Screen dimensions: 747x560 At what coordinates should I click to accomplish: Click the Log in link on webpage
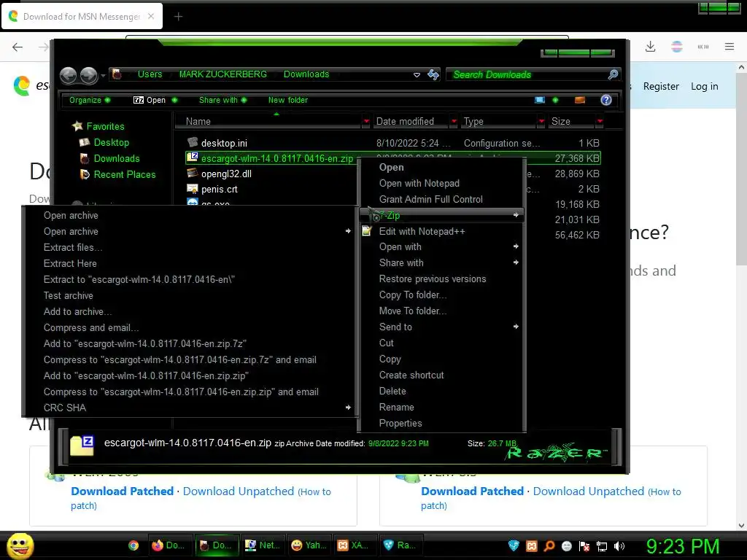[x=704, y=86]
